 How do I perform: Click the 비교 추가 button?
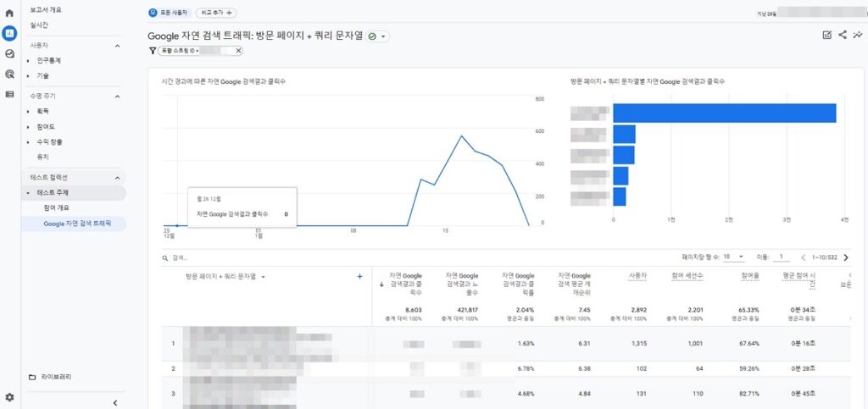coord(215,13)
